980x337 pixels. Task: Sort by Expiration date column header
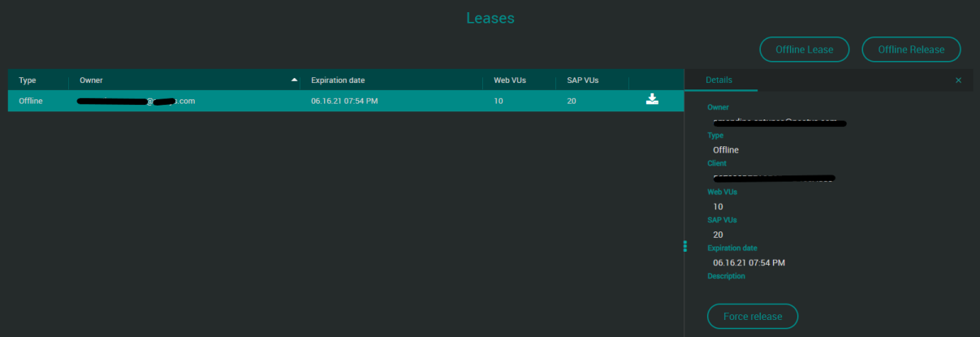click(338, 80)
